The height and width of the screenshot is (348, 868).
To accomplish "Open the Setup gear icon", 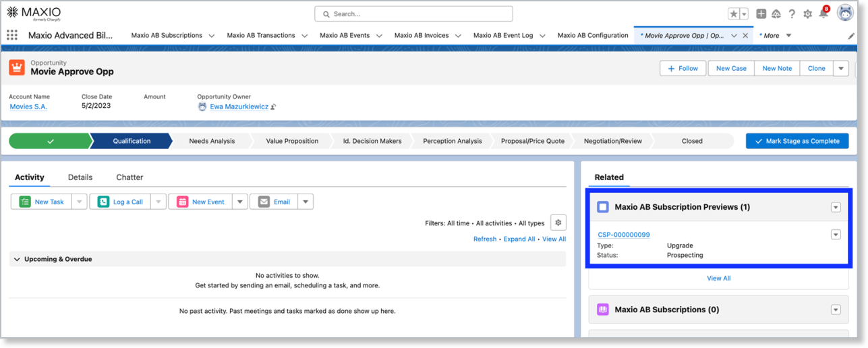I will 807,14.
